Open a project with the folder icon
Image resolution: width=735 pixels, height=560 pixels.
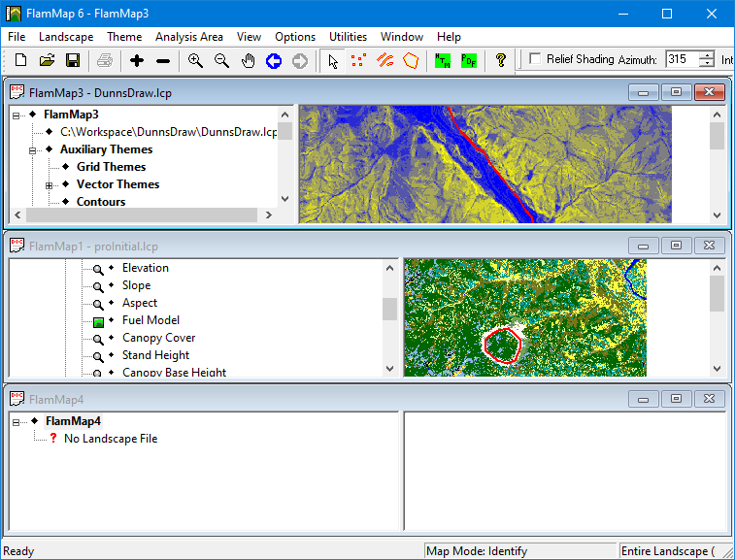(47, 60)
